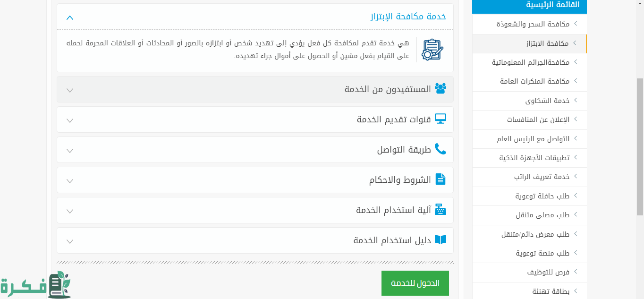The image size is (644, 299).
Task: Click the document icon beside الشروط والاحكام
Action: [441, 179]
